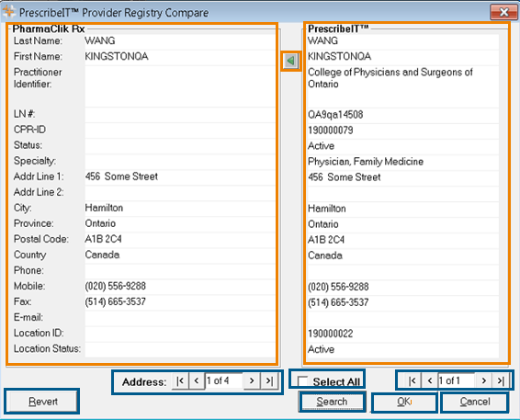The height and width of the screenshot is (420, 520).
Task: Select PrescribeIT CPR-ID value '190000079'
Action: [403, 131]
